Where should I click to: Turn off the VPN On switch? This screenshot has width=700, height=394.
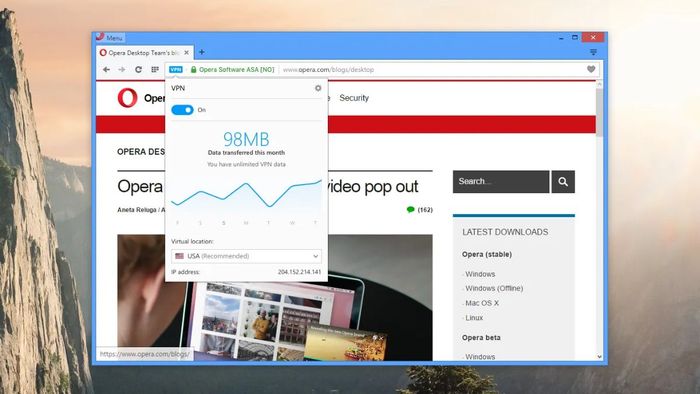(x=182, y=110)
